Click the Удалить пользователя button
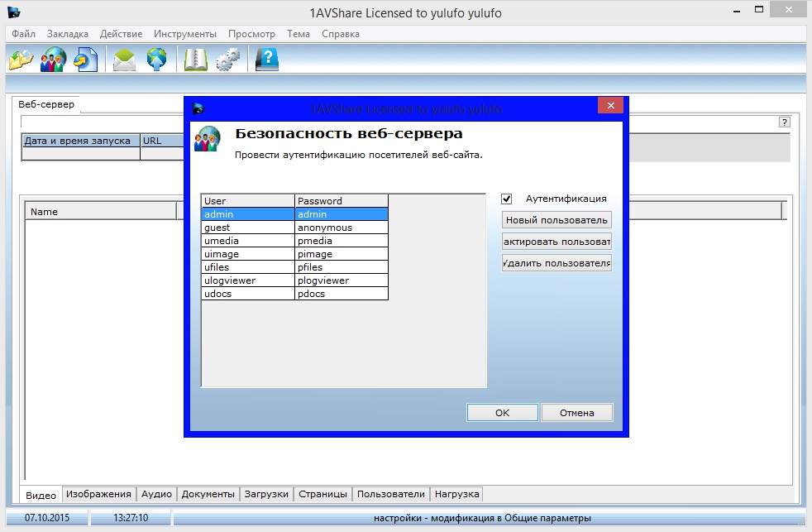 [x=556, y=263]
